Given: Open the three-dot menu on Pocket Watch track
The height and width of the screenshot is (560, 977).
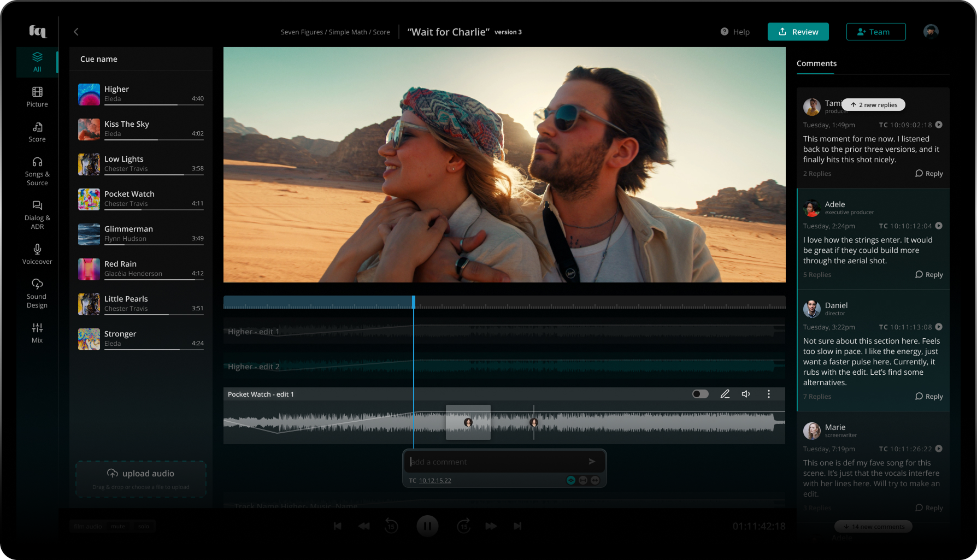Looking at the screenshot, I should coord(769,394).
